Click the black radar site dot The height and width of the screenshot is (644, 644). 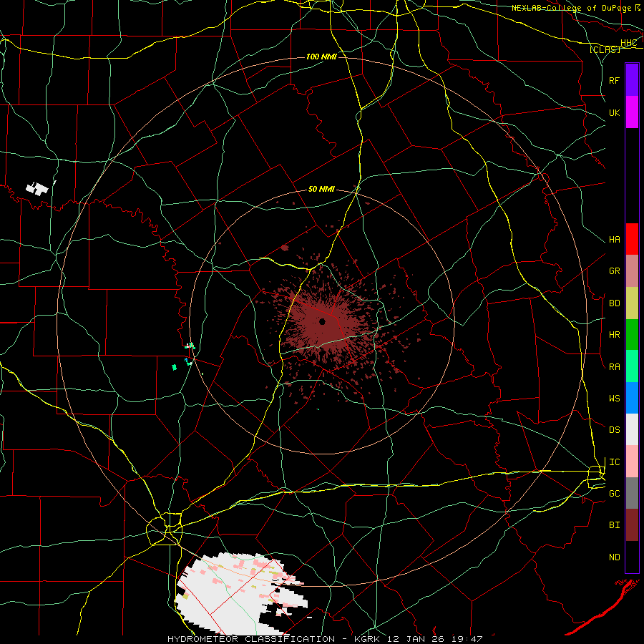point(322,321)
